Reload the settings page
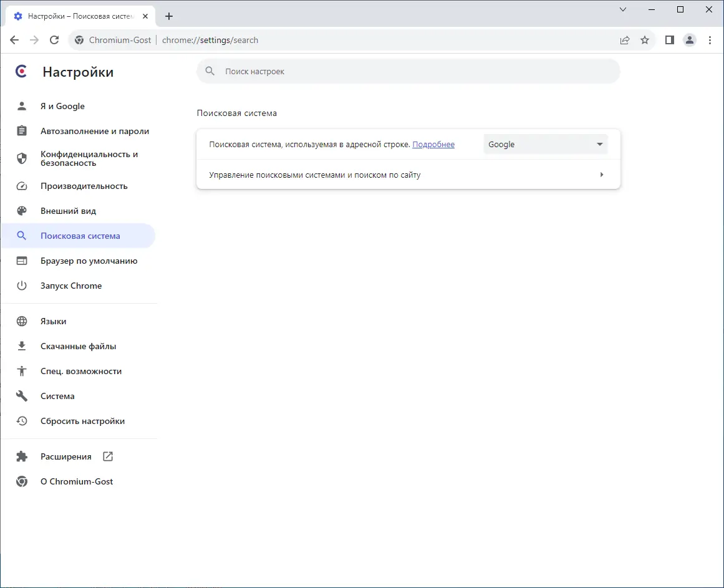This screenshot has width=724, height=588. pyautogui.click(x=54, y=39)
